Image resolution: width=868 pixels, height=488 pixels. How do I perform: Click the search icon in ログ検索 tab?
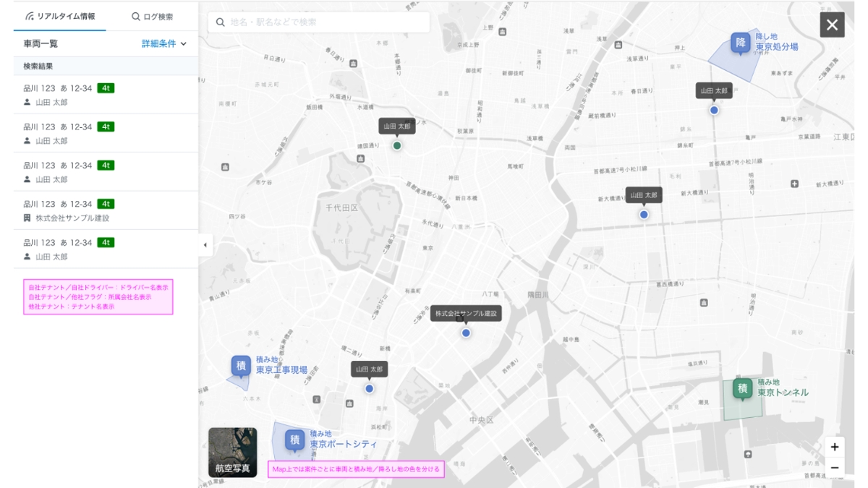click(x=135, y=16)
